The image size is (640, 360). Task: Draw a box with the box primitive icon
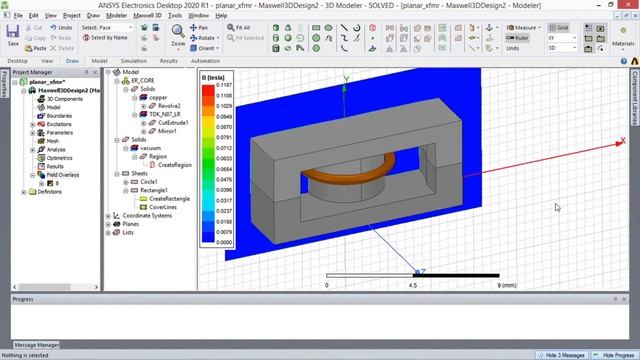point(276,28)
